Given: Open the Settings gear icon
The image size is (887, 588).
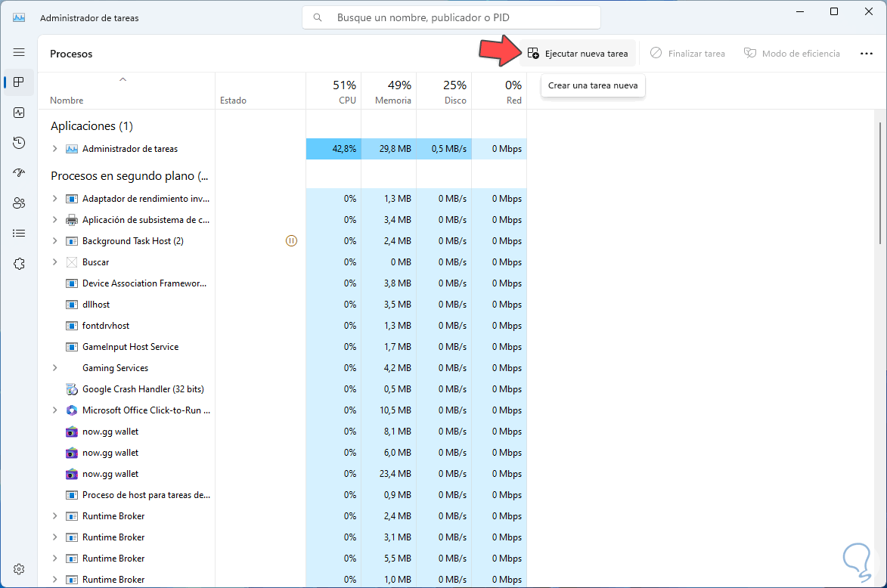Looking at the screenshot, I should (x=19, y=569).
